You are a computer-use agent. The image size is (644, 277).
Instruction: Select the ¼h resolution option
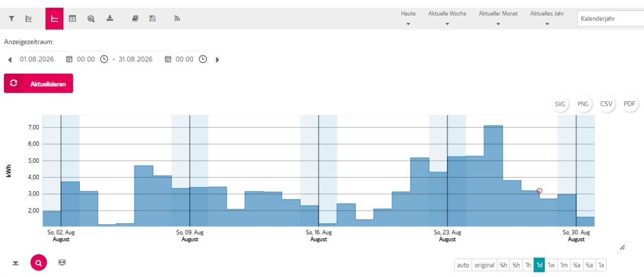pyautogui.click(x=503, y=265)
